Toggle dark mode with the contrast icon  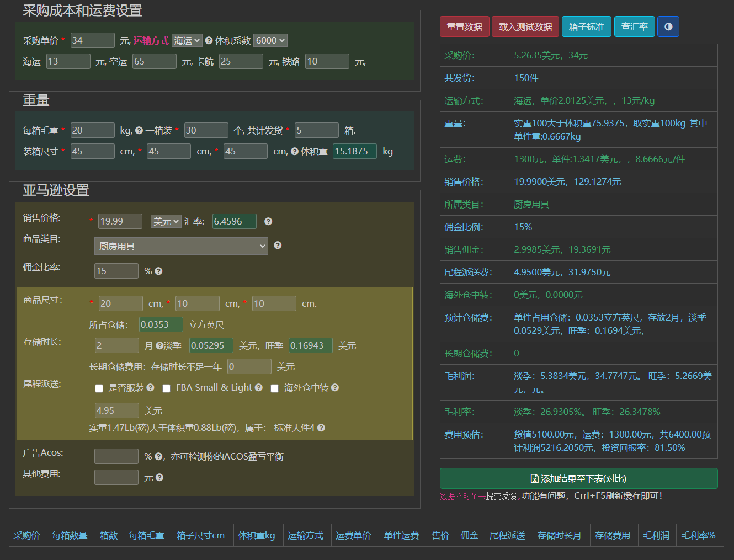click(x=668, y=26)
